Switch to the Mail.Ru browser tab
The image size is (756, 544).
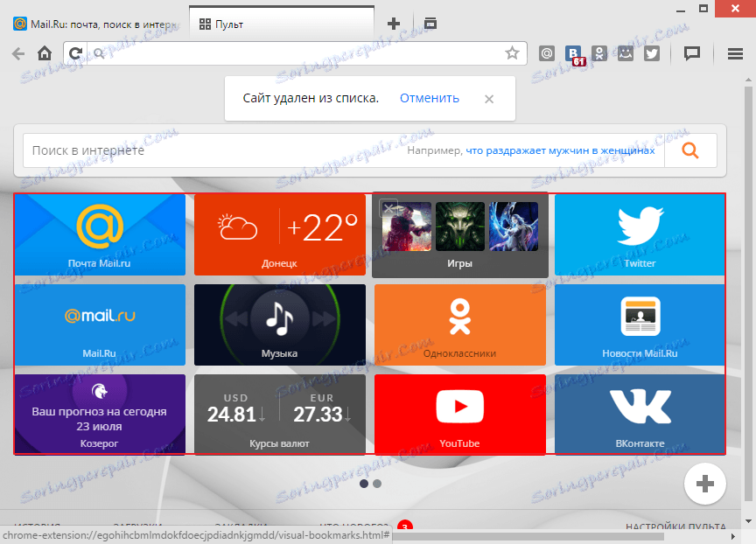(95, 24)
